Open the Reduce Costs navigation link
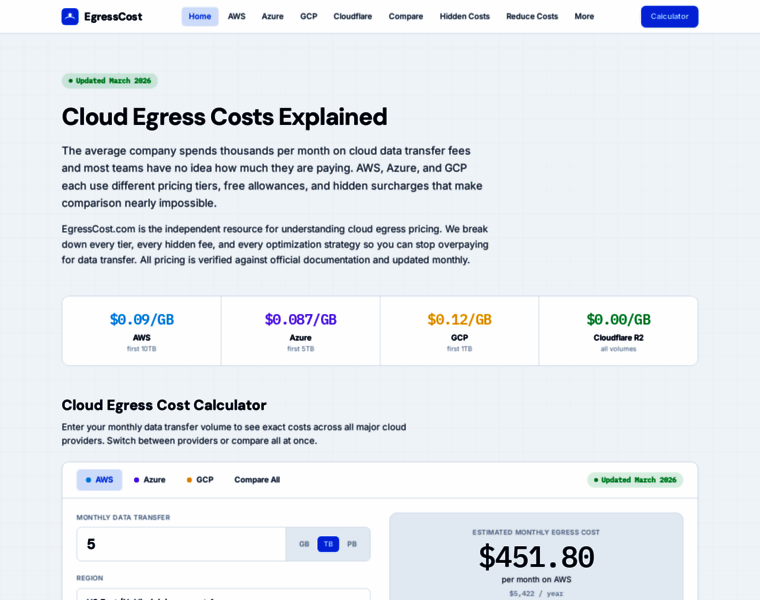This screenshot has width=760, height=600. 532,16
